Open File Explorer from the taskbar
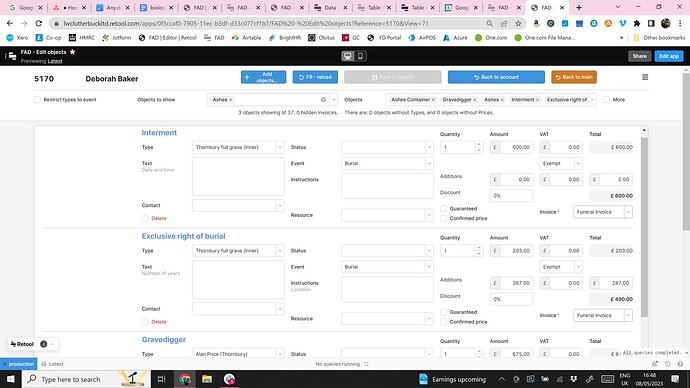The image size is (690, 388). tap(207, 379)
